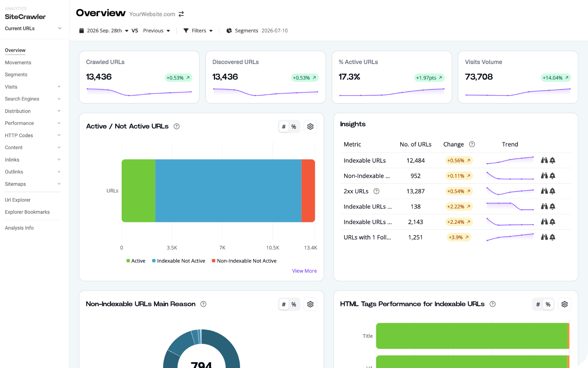The width and height of the screenshot is (588, 368).
Task: Open Url Explorer from the sidebar
Action: click(18, 200)
